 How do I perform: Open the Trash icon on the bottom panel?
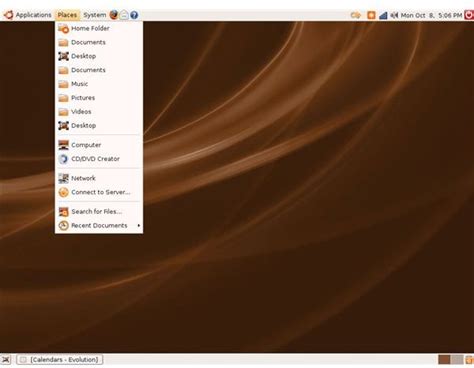(x=470, y=360)
